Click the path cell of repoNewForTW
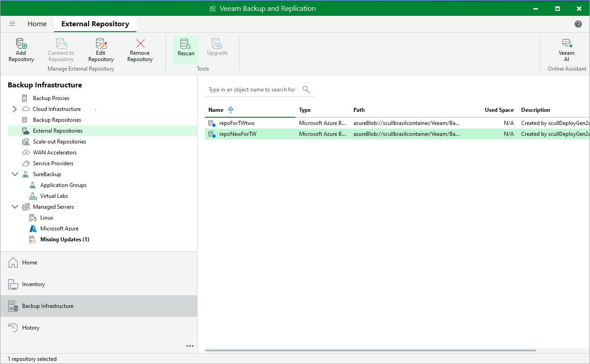The height and width of the screenshot is (364, 590). (406, 134)
